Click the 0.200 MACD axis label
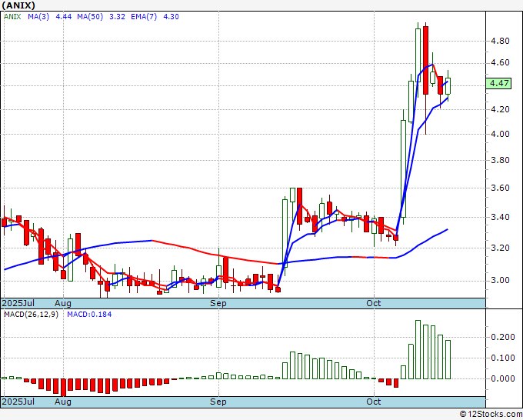Screen dimensions: 523x420 tap(503, 337)
